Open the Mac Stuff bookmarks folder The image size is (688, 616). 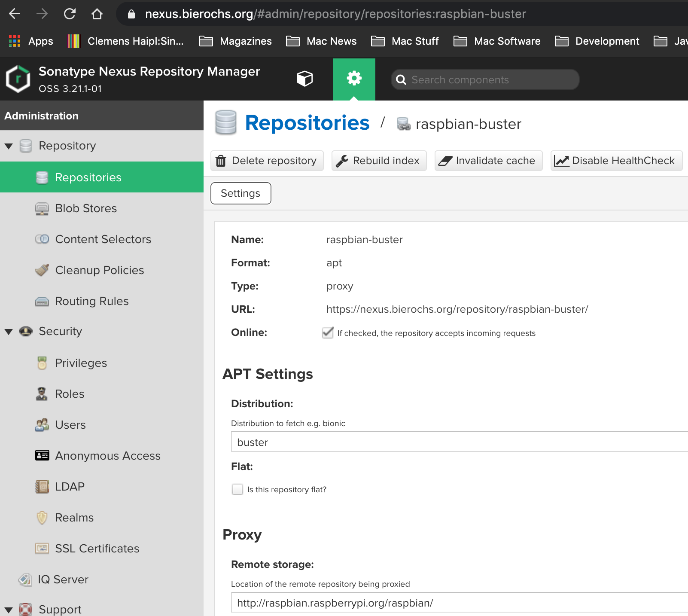click(x=405, y=41)
